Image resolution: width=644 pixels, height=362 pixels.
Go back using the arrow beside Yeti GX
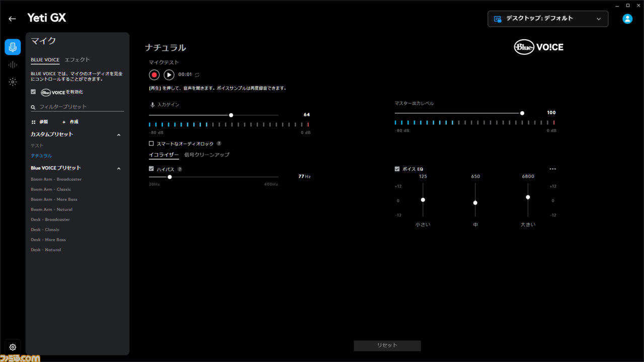coord(12,19)
